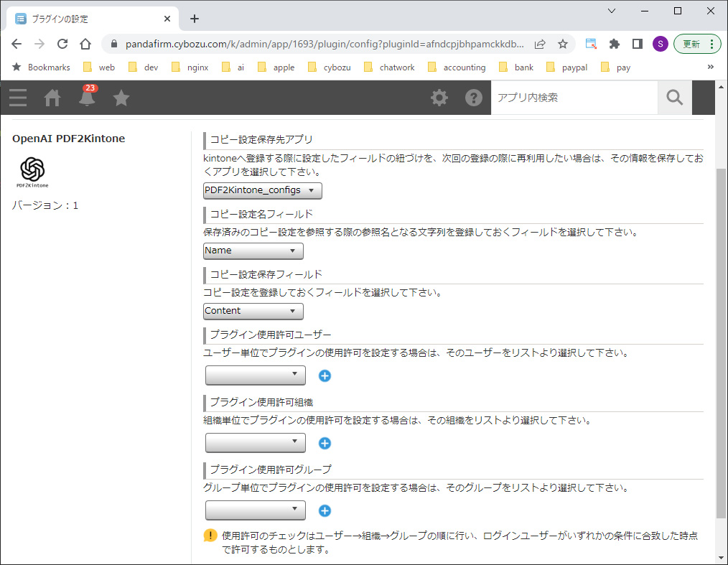View site security lock information
The image size is (728, 565).
click(114, 44)
